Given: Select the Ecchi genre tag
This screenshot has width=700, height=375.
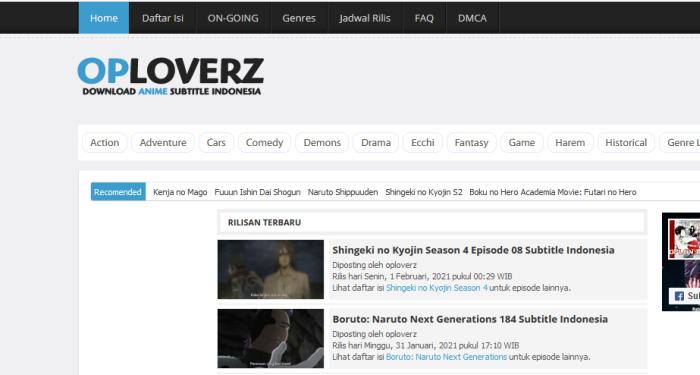Looking at the screenshot, I should pos(422,142).
